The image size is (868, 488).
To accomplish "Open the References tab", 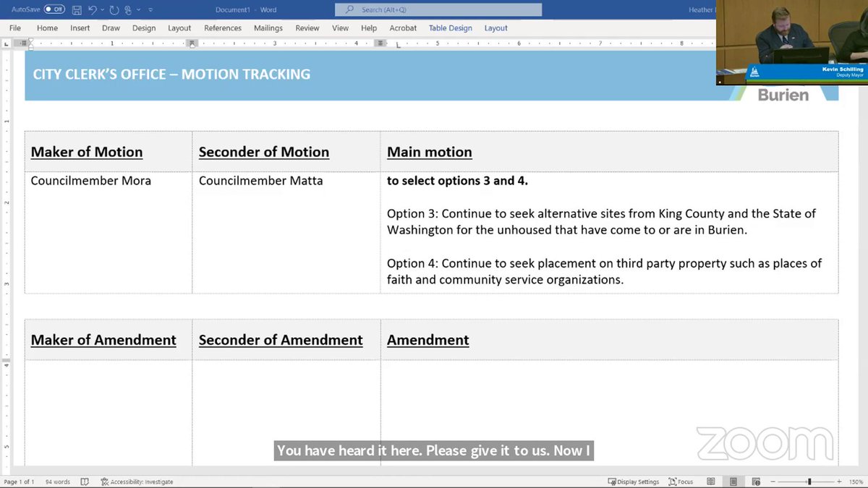I will pyautogui.click(x=223, y=28).
